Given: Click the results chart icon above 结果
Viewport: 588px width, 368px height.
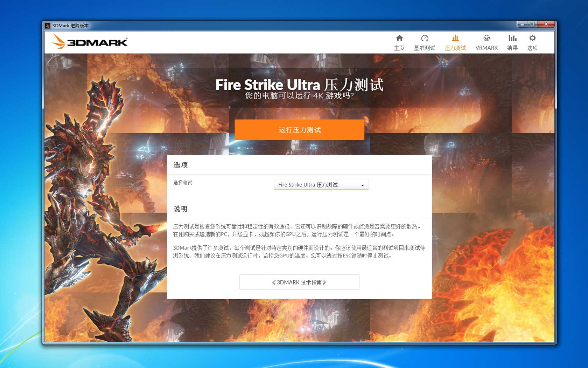Looking at the screenshot, I should click(512, 38).
